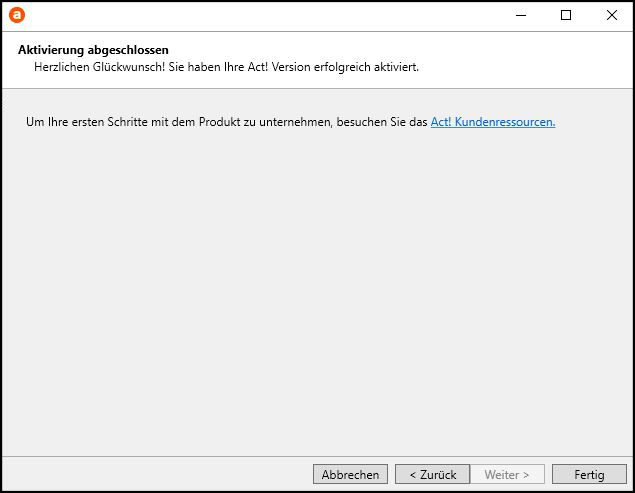
Task: Close the activation dialog with the X
Action: [x=612, y=15]
